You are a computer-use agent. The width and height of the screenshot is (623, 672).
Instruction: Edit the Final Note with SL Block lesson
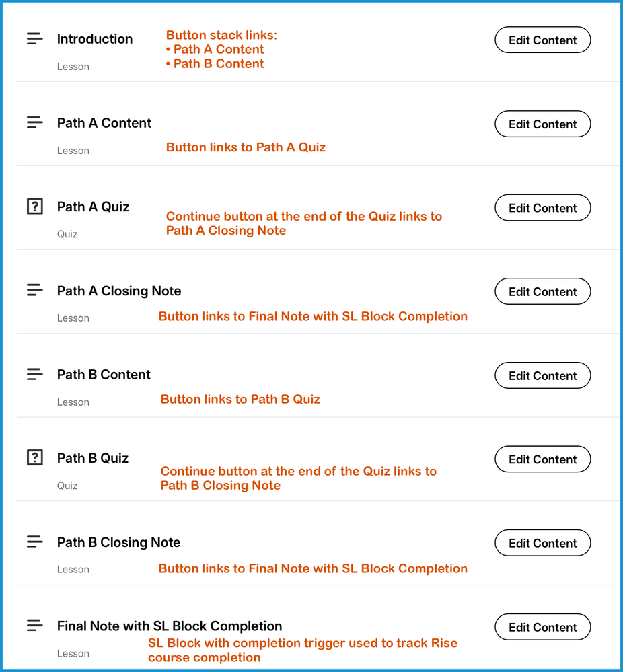(542, 628)
